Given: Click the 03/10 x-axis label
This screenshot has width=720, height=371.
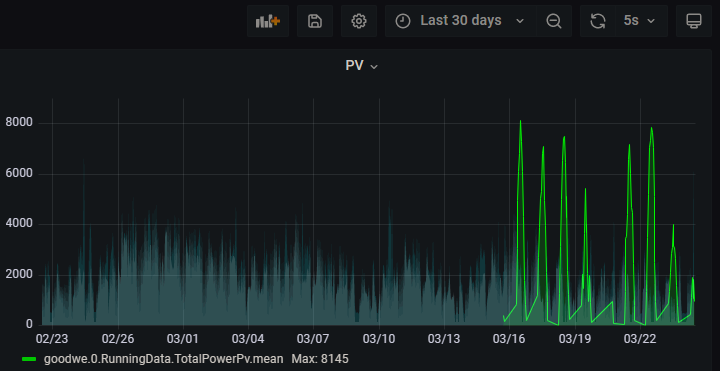Looking at the screenshot, I should point(378,339).
